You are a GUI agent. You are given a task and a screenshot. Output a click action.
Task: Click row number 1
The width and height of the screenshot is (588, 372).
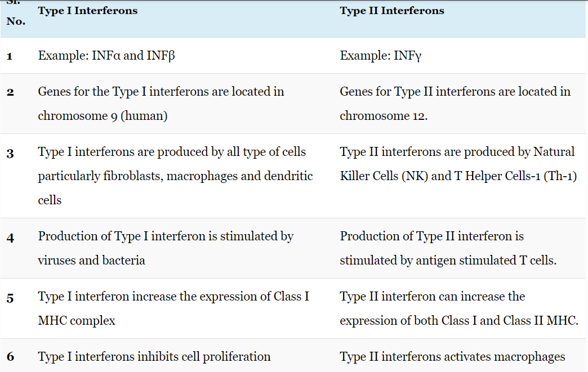click(10, 56)
